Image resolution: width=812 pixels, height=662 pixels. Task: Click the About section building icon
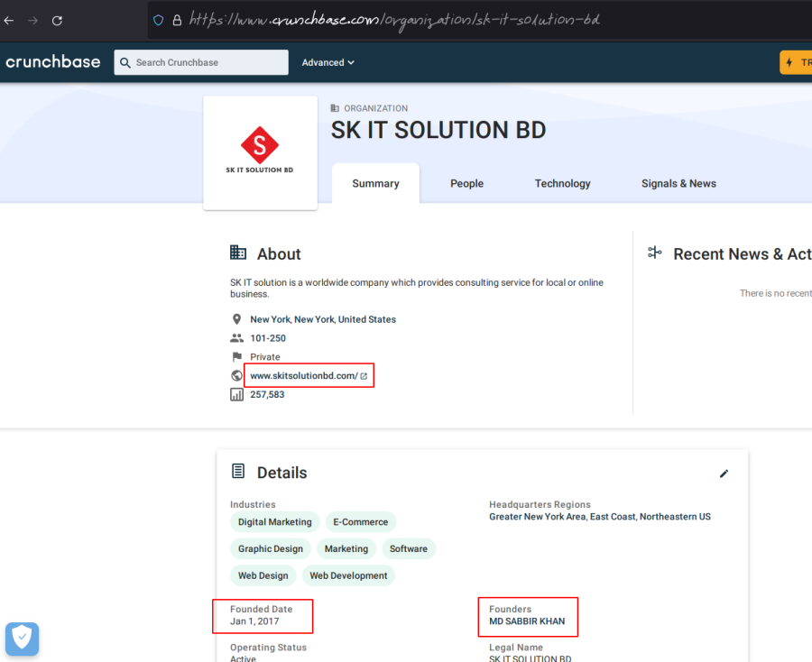pos(238,253)
